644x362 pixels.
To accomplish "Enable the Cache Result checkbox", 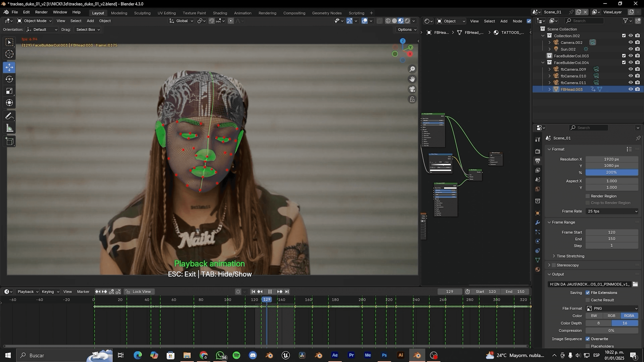I will tap(588, 300).
